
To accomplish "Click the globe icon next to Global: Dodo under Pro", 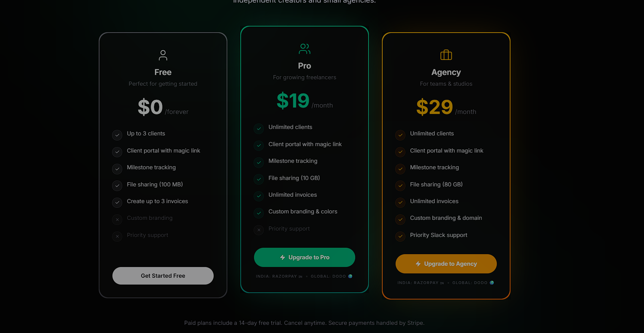I will 350,276.
